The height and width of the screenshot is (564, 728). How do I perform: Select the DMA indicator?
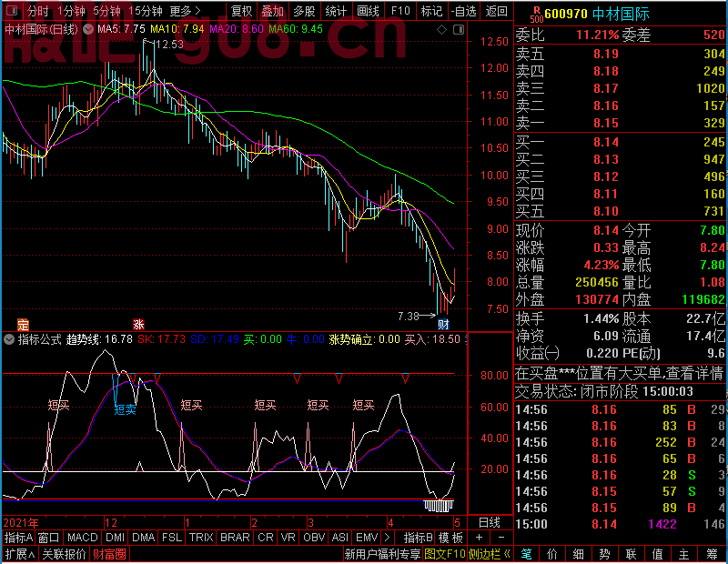(x=144, y=538)
